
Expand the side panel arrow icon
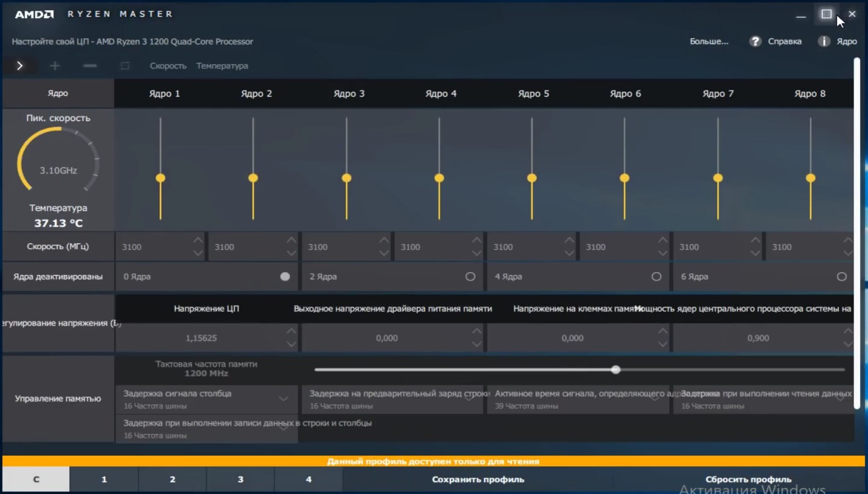20,66
